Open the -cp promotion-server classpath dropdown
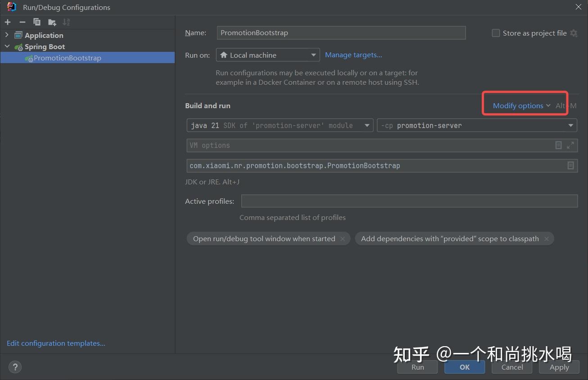Screen dimensions: 588x380 571,125
